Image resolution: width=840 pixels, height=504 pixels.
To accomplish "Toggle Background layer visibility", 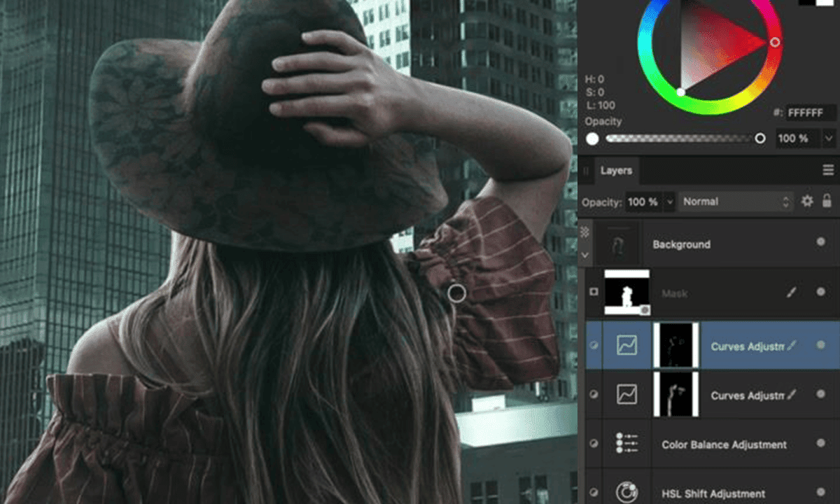I will coord(819,241).
